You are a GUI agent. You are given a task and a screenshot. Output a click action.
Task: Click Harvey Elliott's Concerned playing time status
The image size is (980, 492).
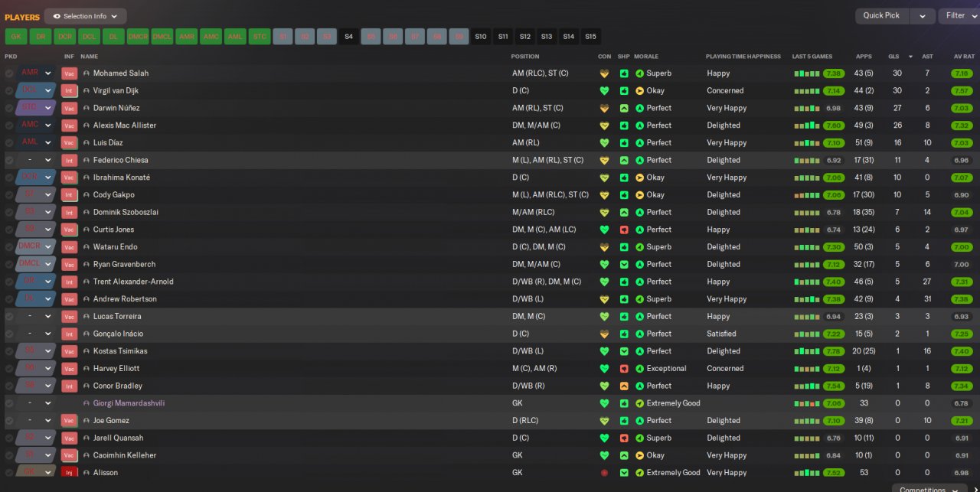pyautogui.click(x=725, y=369)
